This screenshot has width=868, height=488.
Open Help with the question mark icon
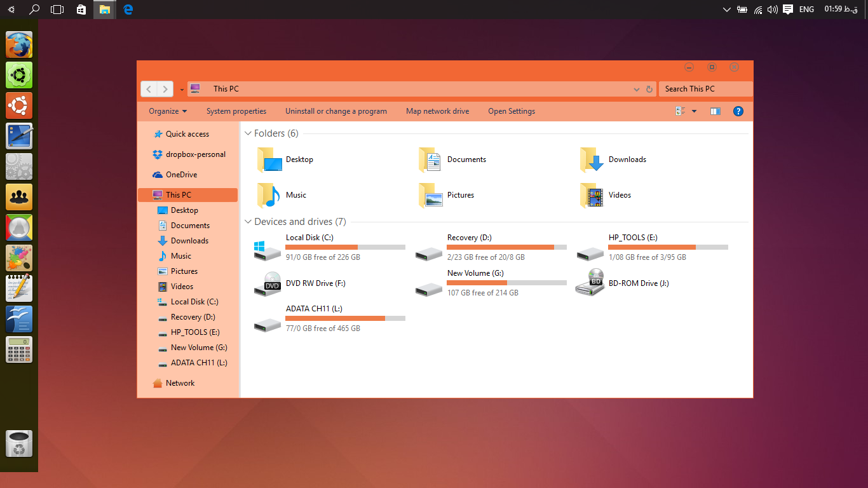pos(738,111)
